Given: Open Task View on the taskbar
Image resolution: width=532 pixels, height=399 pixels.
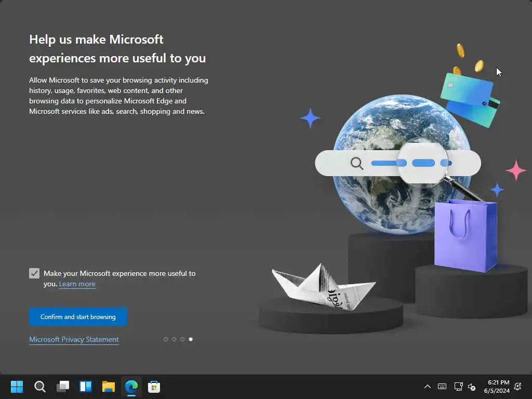Looking at the screenshot, I should click(x=63, y=387).
